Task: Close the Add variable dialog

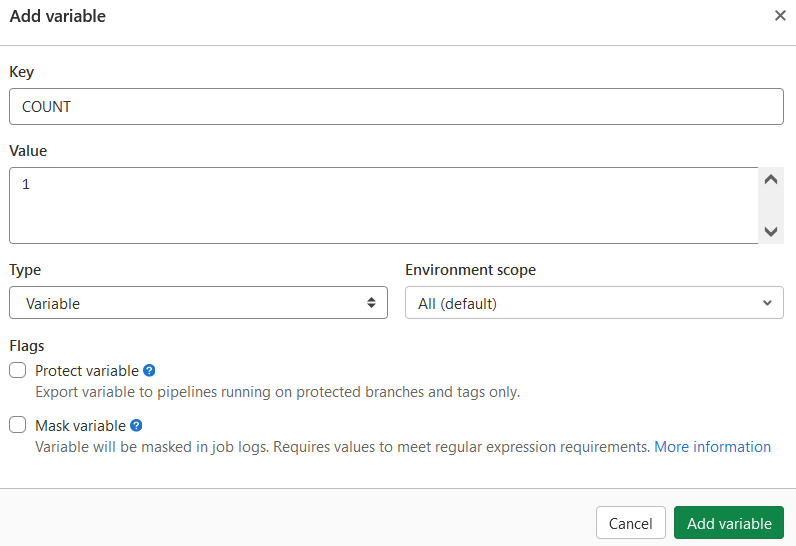Action: (x=780, y=16)
